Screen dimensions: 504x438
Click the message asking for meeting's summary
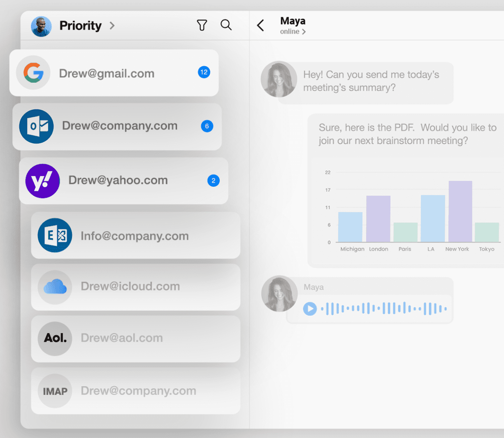pos(371,81)
